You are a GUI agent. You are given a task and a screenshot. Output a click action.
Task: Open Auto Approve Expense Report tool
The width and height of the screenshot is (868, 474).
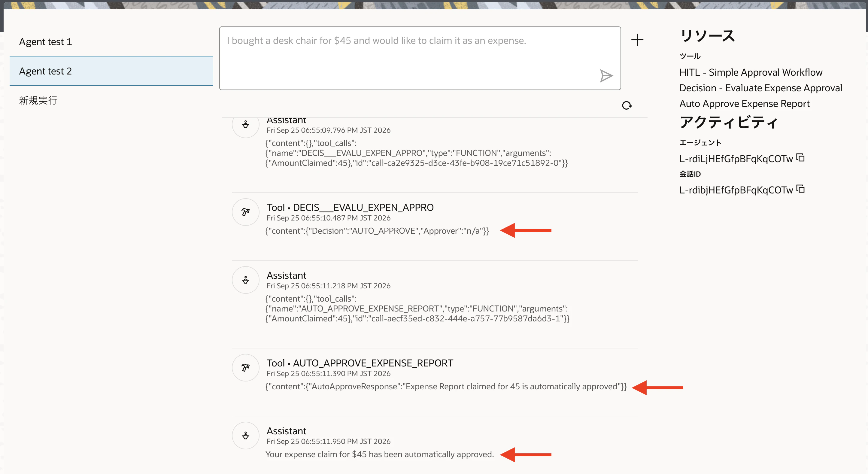tap(744, 104)
